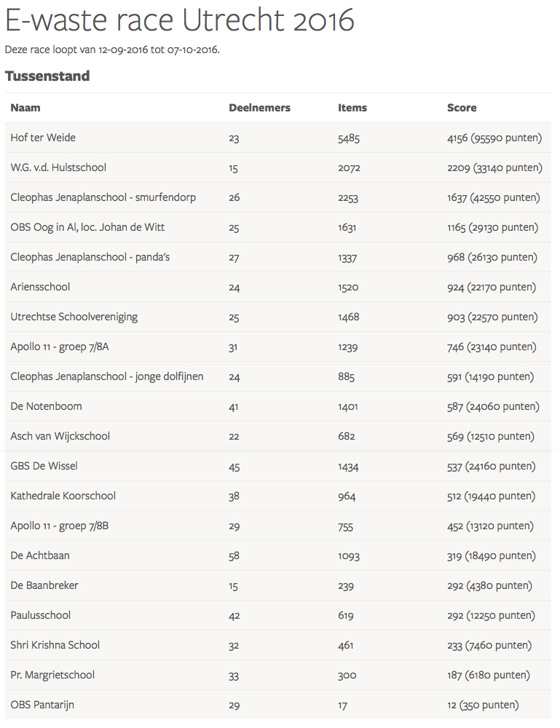Image resolution: width=560 pixels, height=728 pixels.
Task: Click the 'Hof ter Weide' school name
Action: [43, 138]
